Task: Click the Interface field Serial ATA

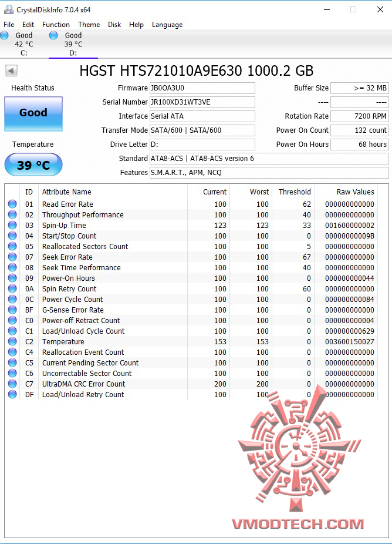Action: click(x=202, y=116)
